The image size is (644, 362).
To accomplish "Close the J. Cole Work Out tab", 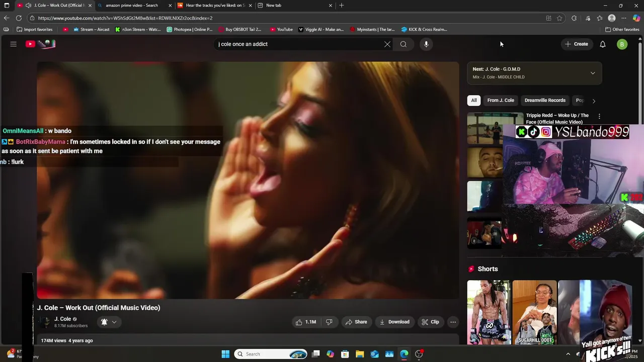I will pyautogui.click(x=90, y=6).
